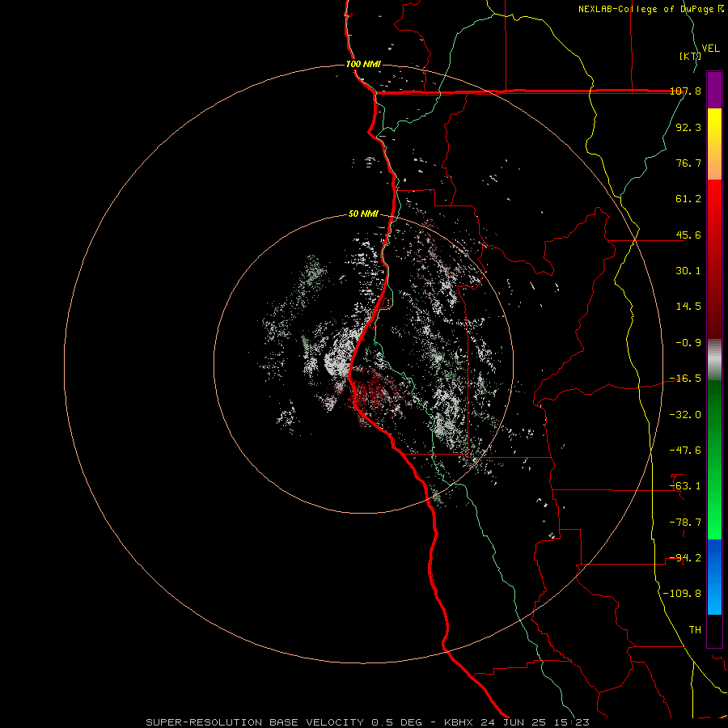The height and width of the screenshot is (728, 728).
Task: Click the -32.0 velocity scale value
Action: coord(685,415)
